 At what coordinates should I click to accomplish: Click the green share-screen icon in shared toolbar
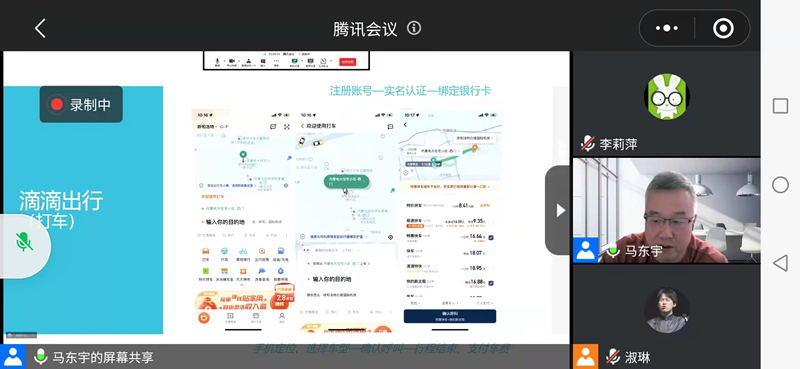coord(294,61)
